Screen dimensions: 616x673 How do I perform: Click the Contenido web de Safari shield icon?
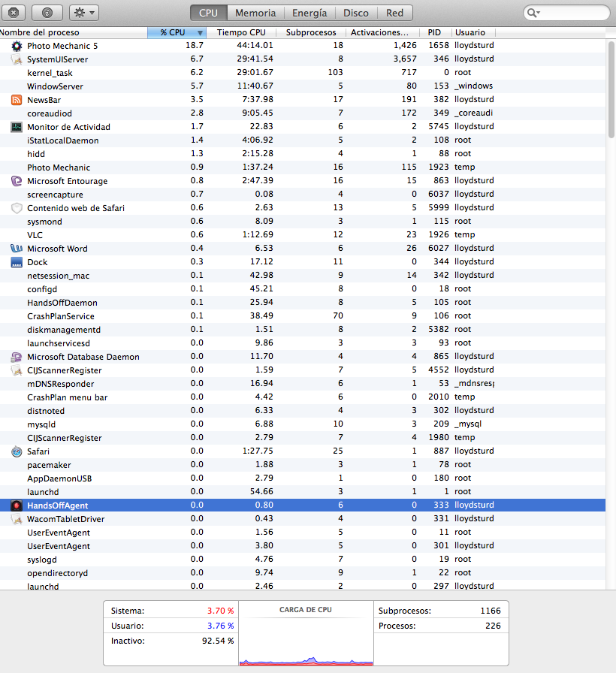pos(17,208)
